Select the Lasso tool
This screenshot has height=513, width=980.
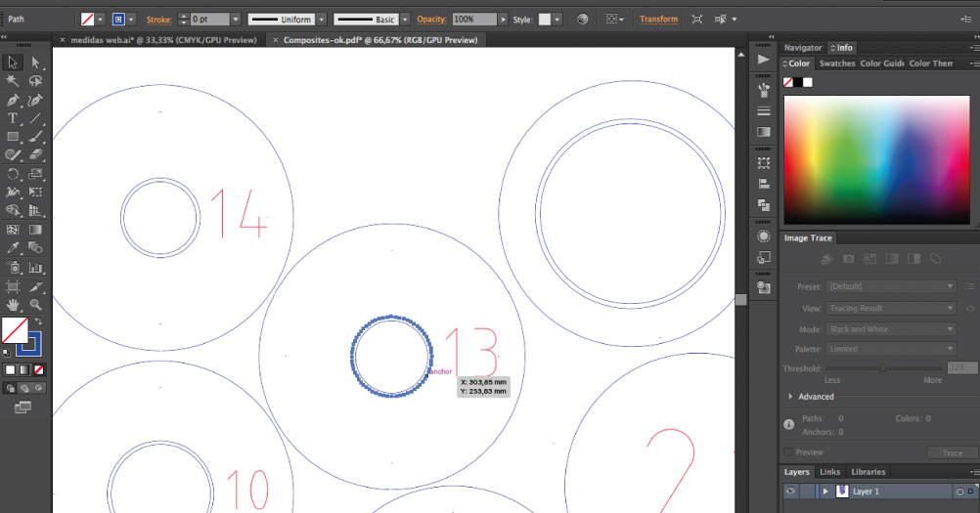(35, 81)
